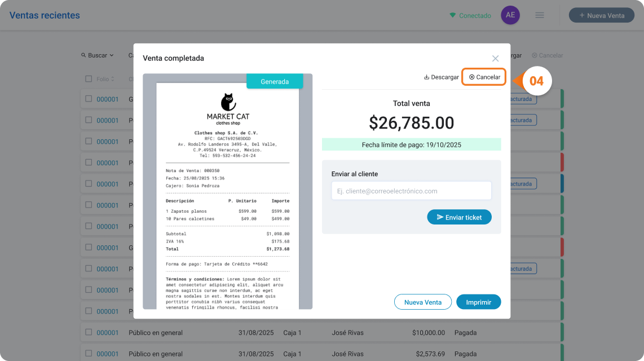Image resolution: width=644 pixels, height=361 pixels.
Task: Click the background Cancelar toolbar option
Action: (547, 55)
